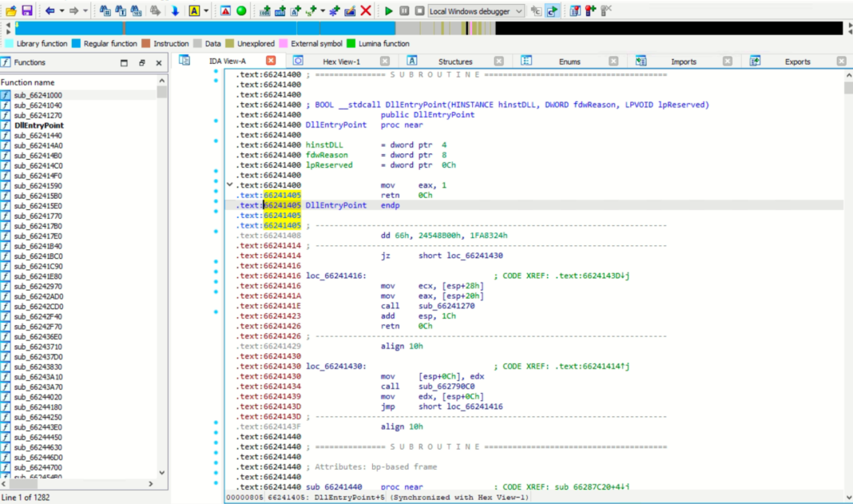Stop the debugged process
This screenshot has width=853, height=504.
click(x=421, y=10)
